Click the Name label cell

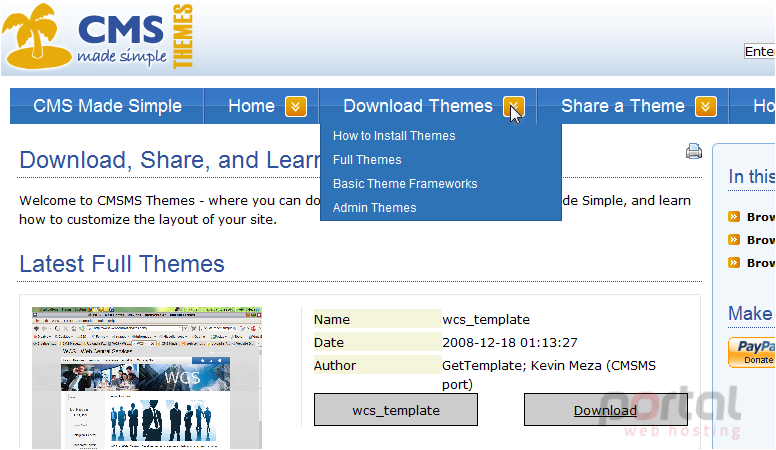[378, 319]
